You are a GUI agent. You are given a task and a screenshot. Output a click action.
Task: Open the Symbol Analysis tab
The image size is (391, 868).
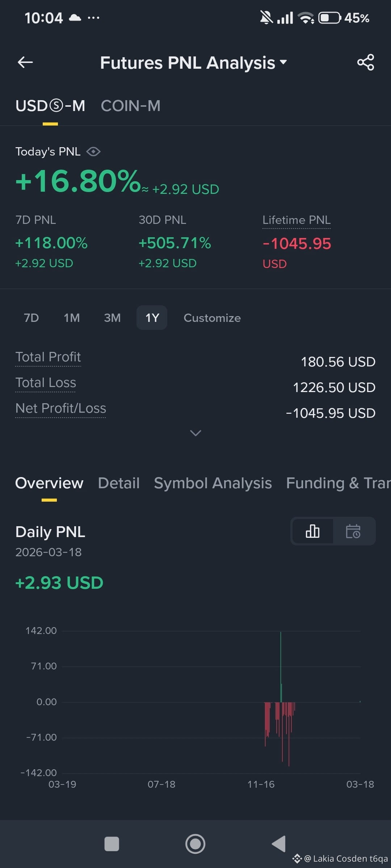tap(213, 483)
